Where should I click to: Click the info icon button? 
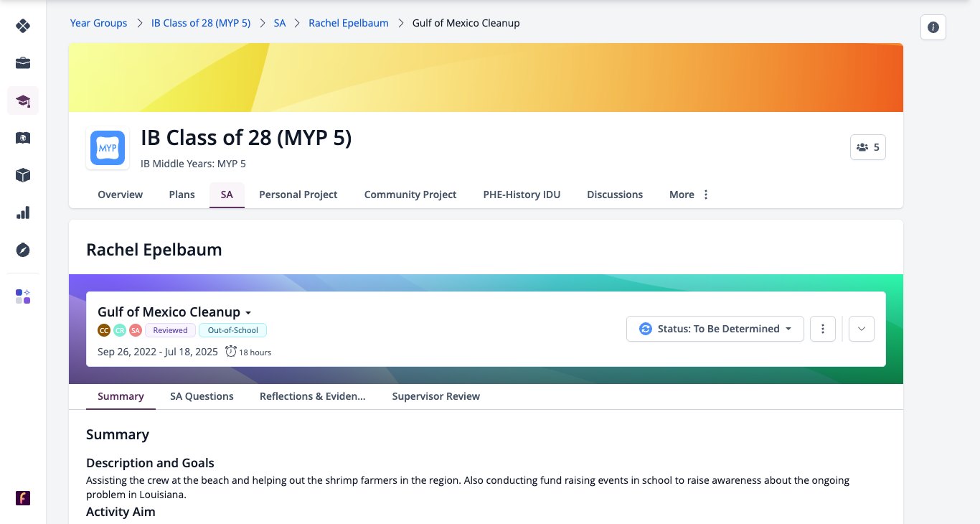click(933, 27)
